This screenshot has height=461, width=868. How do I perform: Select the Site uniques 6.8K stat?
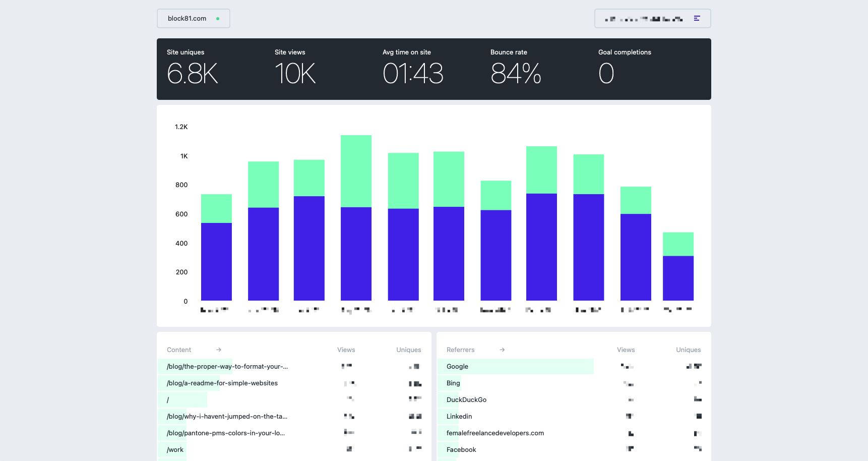192,68
